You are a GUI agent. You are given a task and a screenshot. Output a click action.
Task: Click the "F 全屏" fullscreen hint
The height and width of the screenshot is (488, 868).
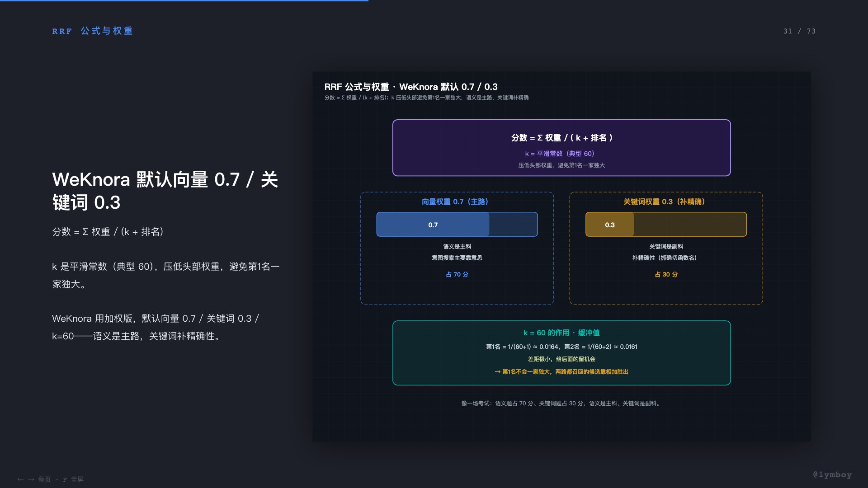click(73, 479)
